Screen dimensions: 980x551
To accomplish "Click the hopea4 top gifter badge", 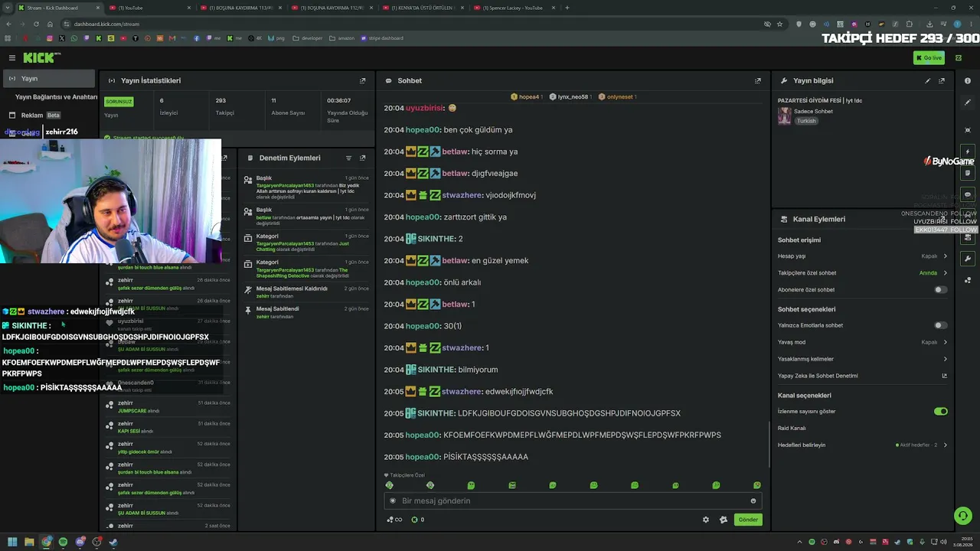I will click(527, 97).
